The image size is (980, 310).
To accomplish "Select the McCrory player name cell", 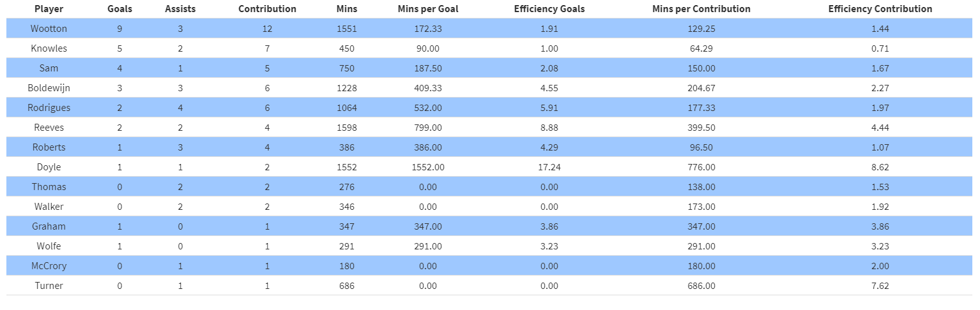I will click(x=49, y=266).
